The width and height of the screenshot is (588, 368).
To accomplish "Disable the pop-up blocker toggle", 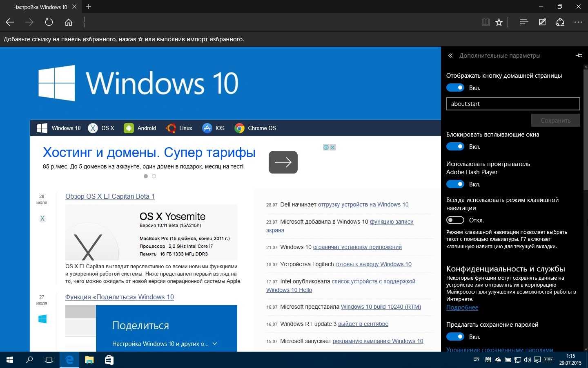I will pos(455,146).
